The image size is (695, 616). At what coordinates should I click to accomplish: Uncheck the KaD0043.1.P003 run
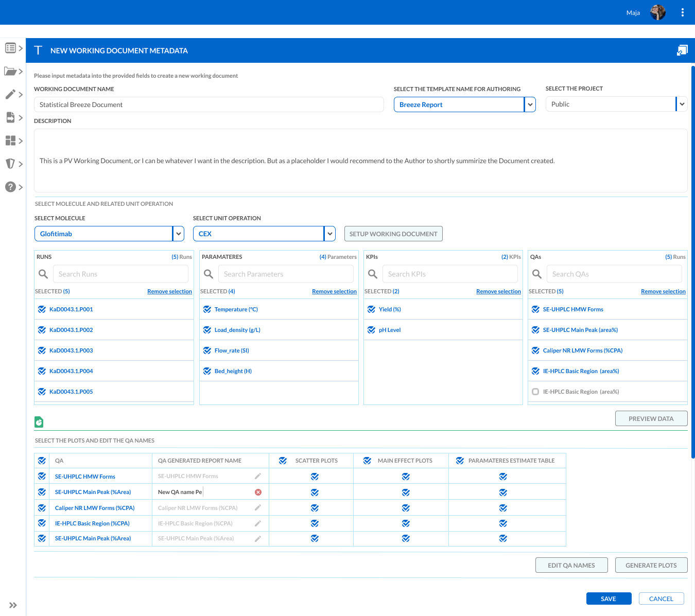coord(42,350)
